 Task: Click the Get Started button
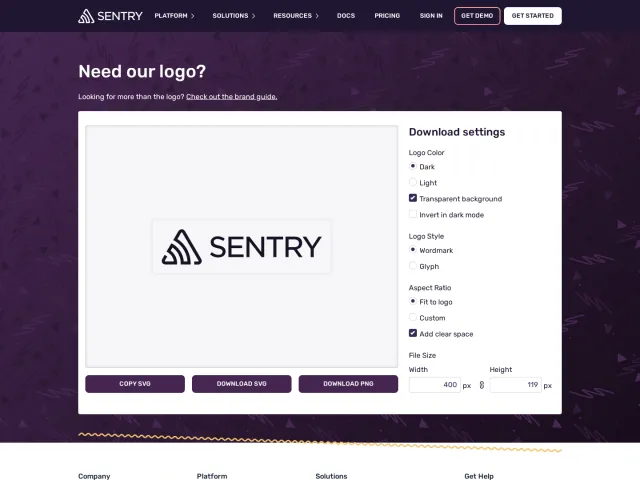point(533,16)
